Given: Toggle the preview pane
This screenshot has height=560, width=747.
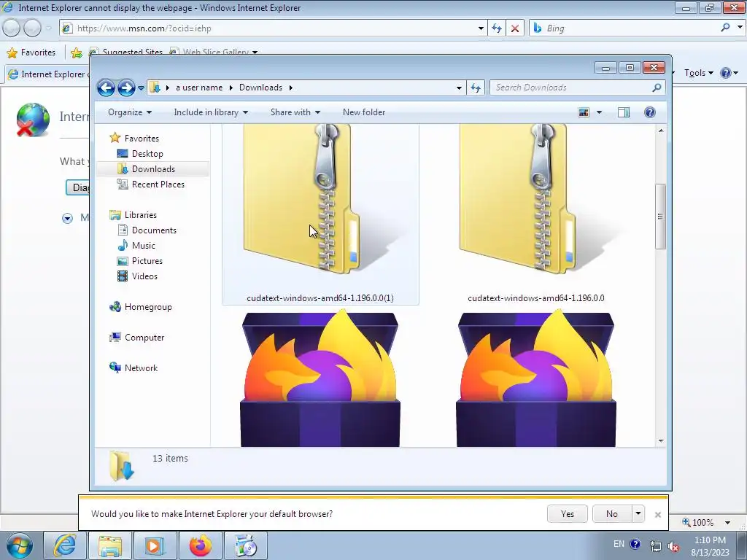Looking at the screenshot, I should point(624,112).
